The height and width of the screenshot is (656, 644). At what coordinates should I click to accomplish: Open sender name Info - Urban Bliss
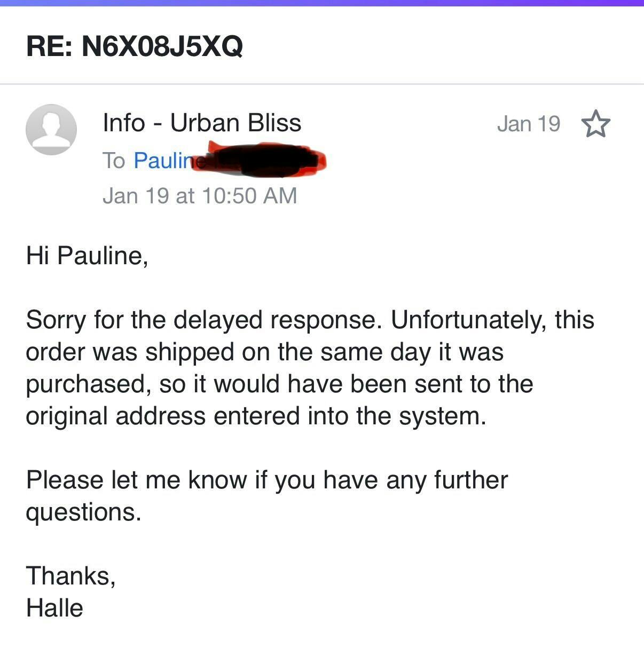tap(202, 123)
